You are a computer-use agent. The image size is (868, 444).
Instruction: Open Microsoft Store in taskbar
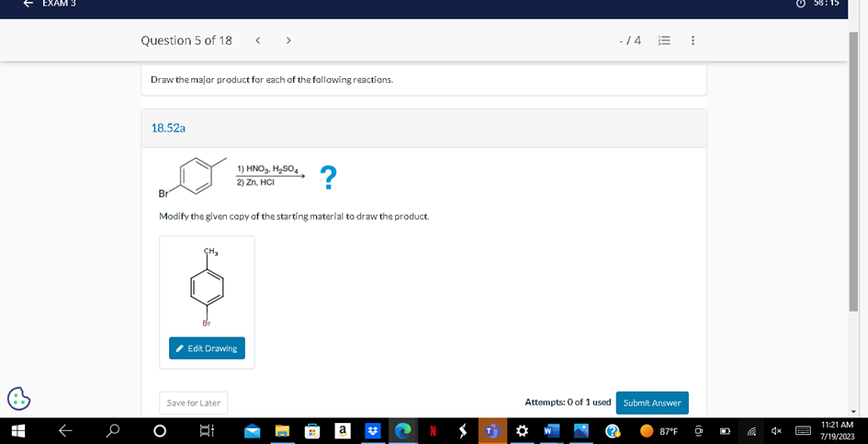click(313, 431)
